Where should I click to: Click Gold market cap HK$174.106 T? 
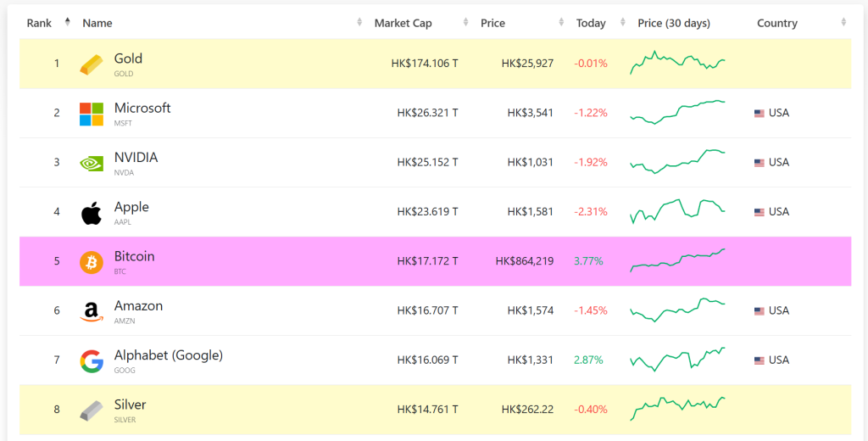425,63
